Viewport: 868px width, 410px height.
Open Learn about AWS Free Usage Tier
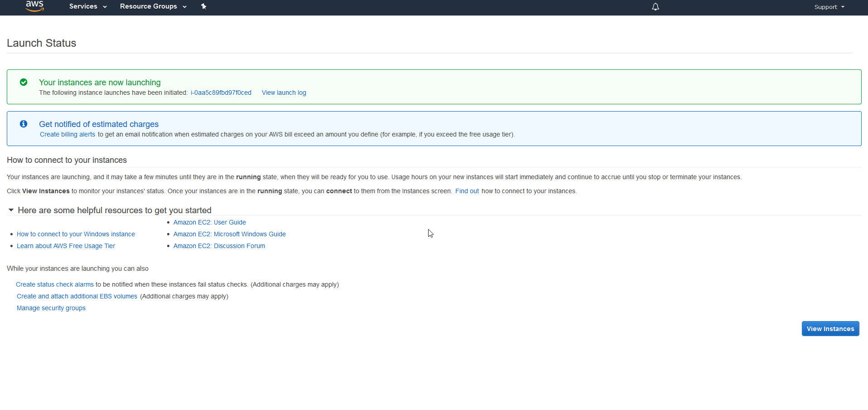(66, 246)
